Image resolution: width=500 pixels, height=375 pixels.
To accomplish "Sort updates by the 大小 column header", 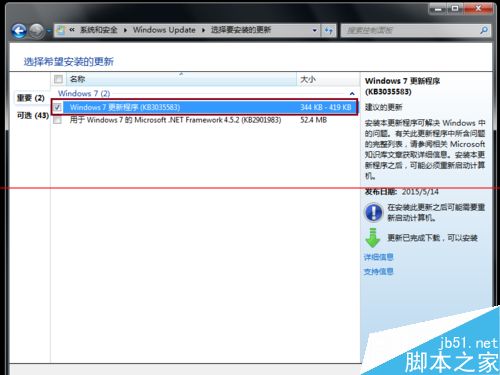I will [328, 79].
